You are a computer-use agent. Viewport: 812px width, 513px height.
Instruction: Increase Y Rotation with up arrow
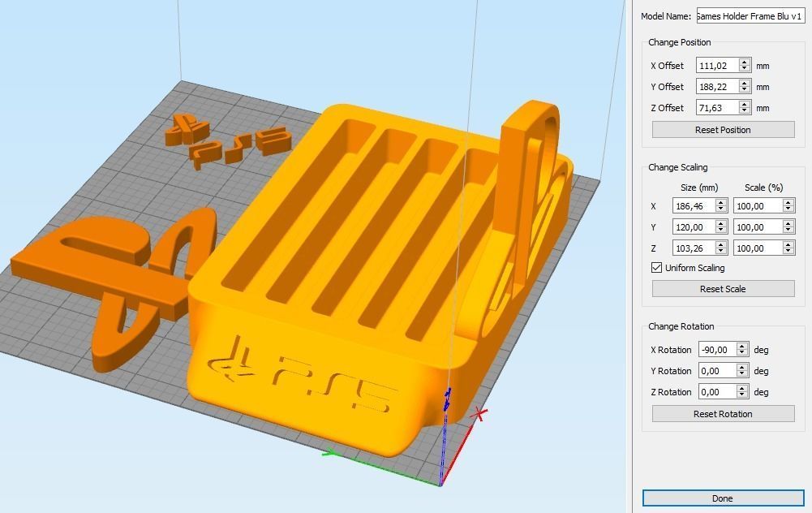coord(742,368)
